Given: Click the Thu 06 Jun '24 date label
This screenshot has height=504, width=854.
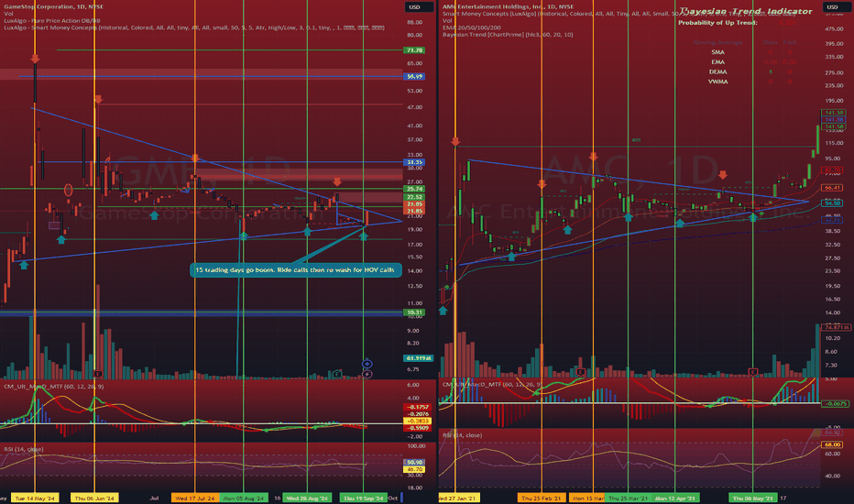Looking at the screenshot, I should [x=94, y=498].
